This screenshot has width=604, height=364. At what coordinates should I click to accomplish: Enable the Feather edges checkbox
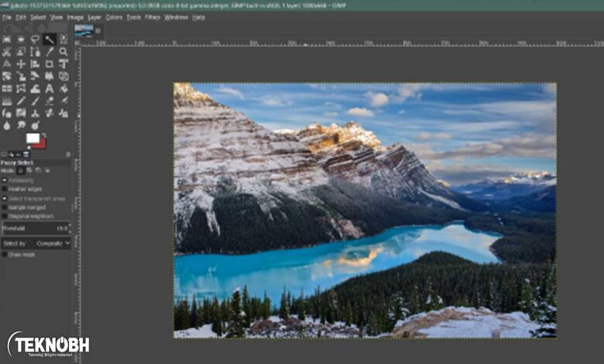point(5,189)
